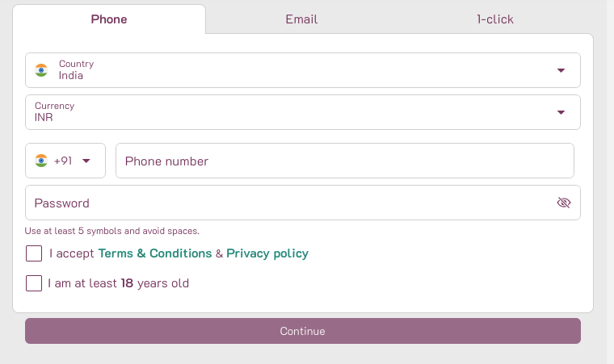The image size is (614, 364).
Task: Check the Terms & Conditions acceptance box
Action: [x=34, y=253]
